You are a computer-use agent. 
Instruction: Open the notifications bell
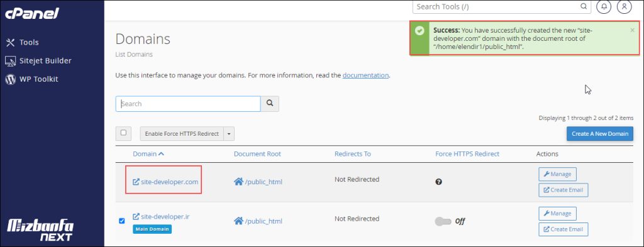point(604,6)
